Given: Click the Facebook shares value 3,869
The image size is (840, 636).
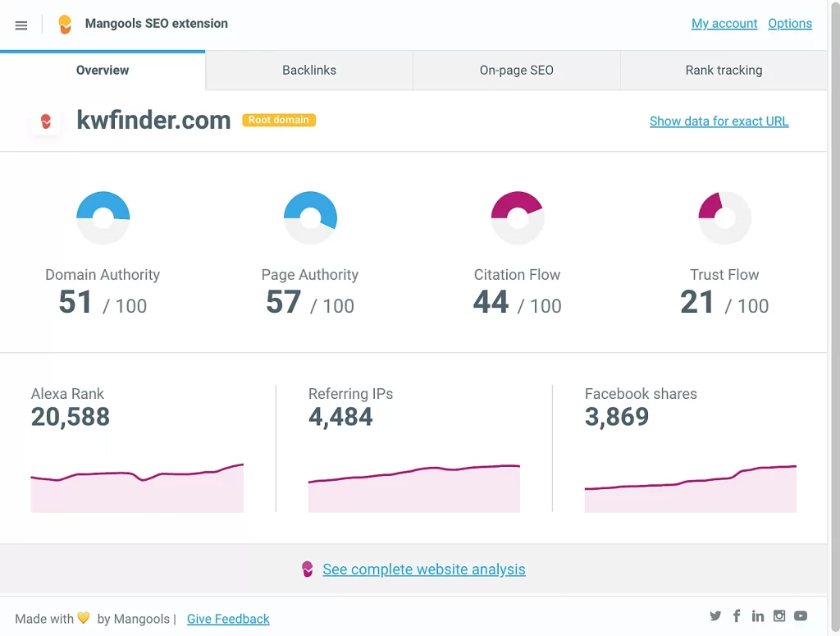Looking at the screenshot, I should 617,417.
